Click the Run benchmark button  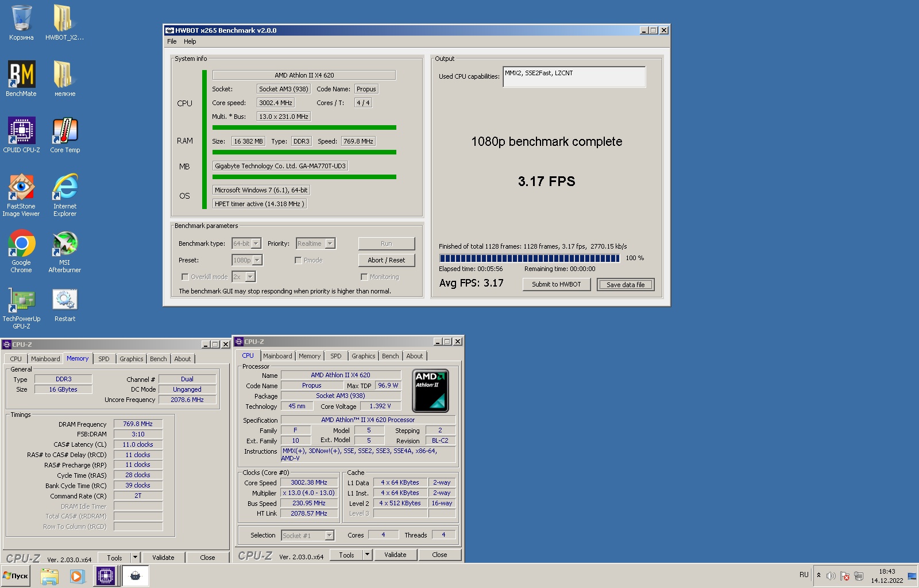click(387, 243)
